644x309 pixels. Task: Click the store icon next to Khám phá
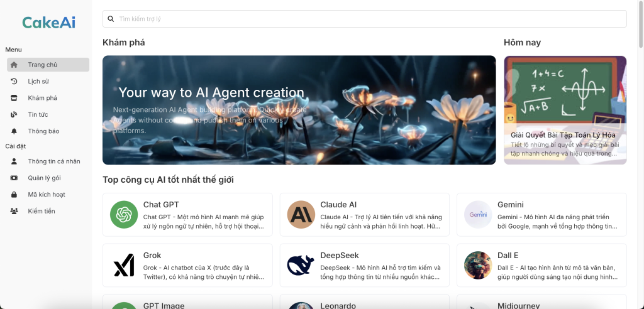click(x=14, y=98)
